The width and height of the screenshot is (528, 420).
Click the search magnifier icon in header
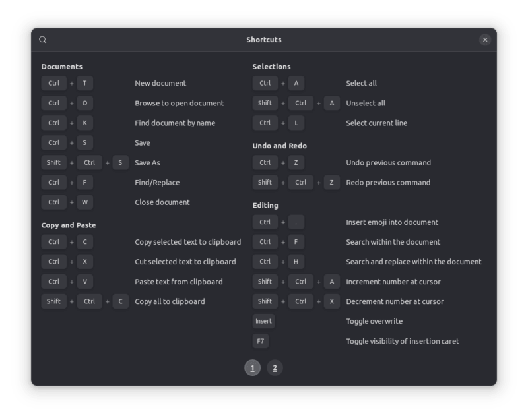(x=43, y=40)
